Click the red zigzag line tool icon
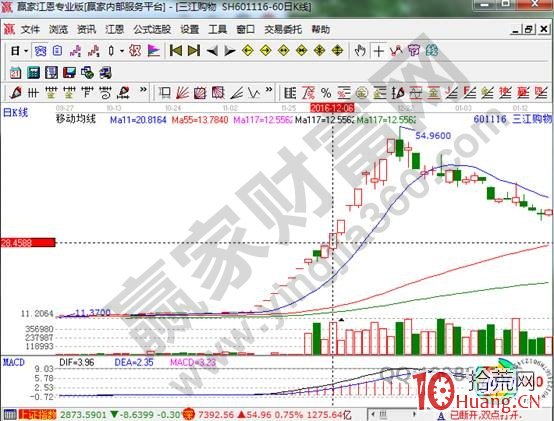The height and width of the screenshot is (421, 554). [x=396, y=51]
